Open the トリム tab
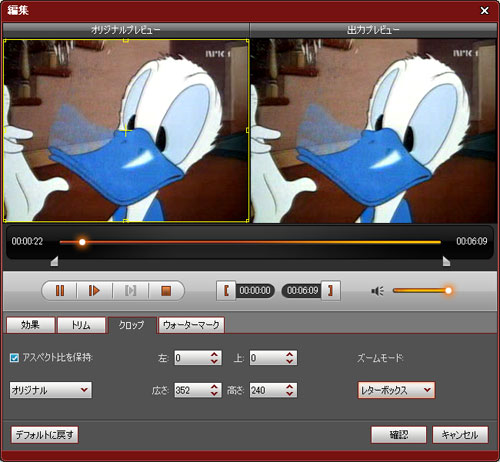This screenshot has width=500, height=462. 81,325
